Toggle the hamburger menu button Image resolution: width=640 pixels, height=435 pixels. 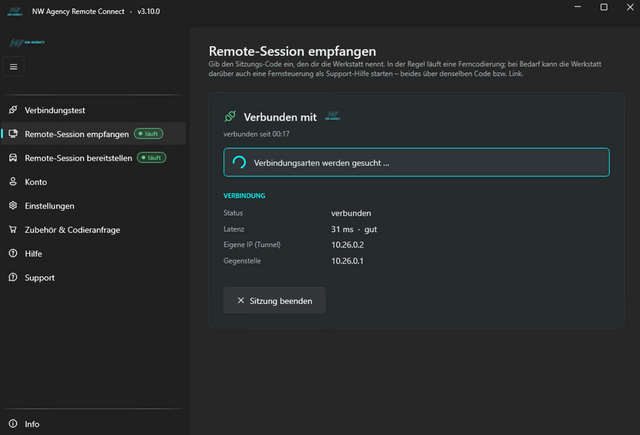click(x=13, y=67)
